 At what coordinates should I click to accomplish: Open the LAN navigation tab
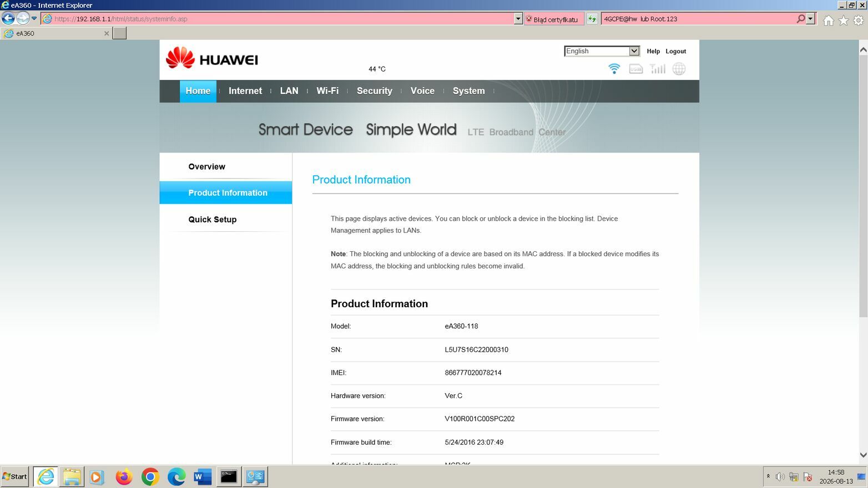click(289, 91)
